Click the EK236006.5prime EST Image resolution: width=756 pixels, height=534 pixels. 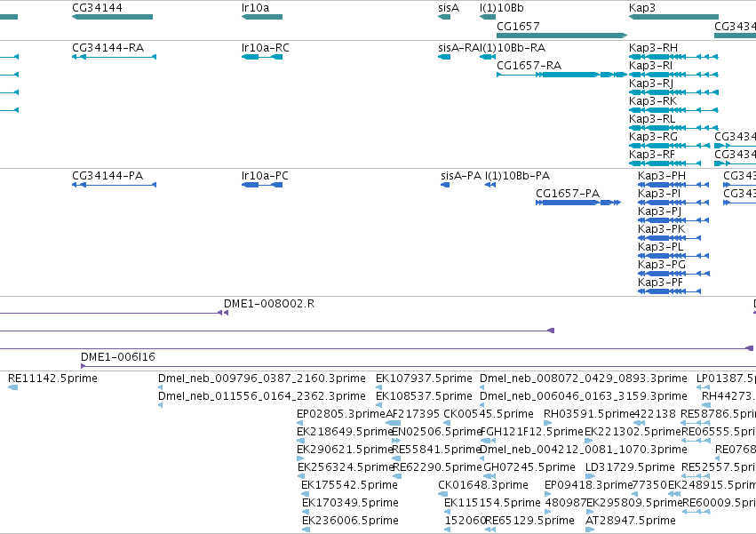coord(306,530)
